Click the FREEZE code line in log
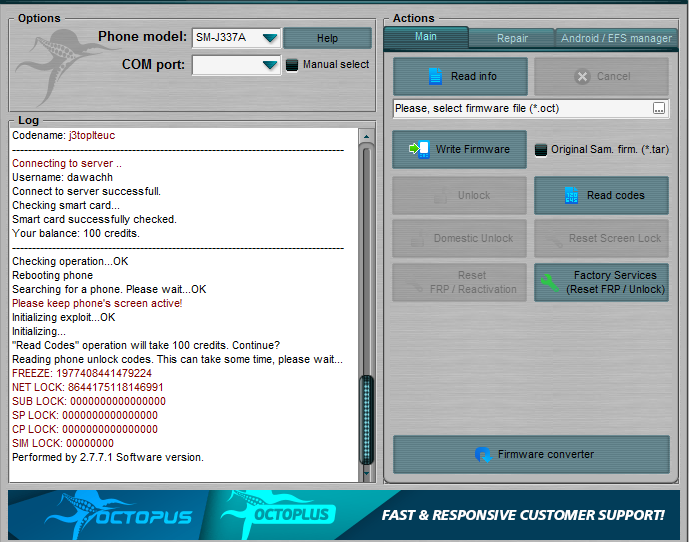This screenshot has height=542, width=689. [82, 373]
